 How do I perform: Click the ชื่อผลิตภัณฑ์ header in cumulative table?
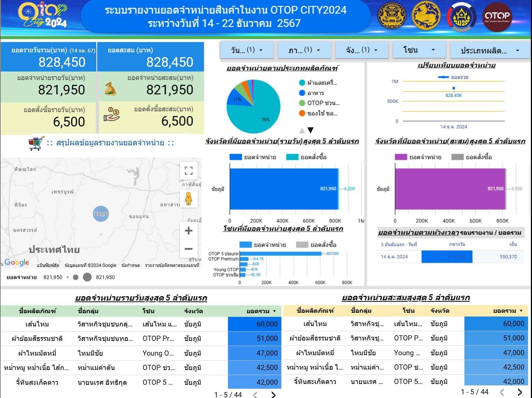(x=315, y=311)
